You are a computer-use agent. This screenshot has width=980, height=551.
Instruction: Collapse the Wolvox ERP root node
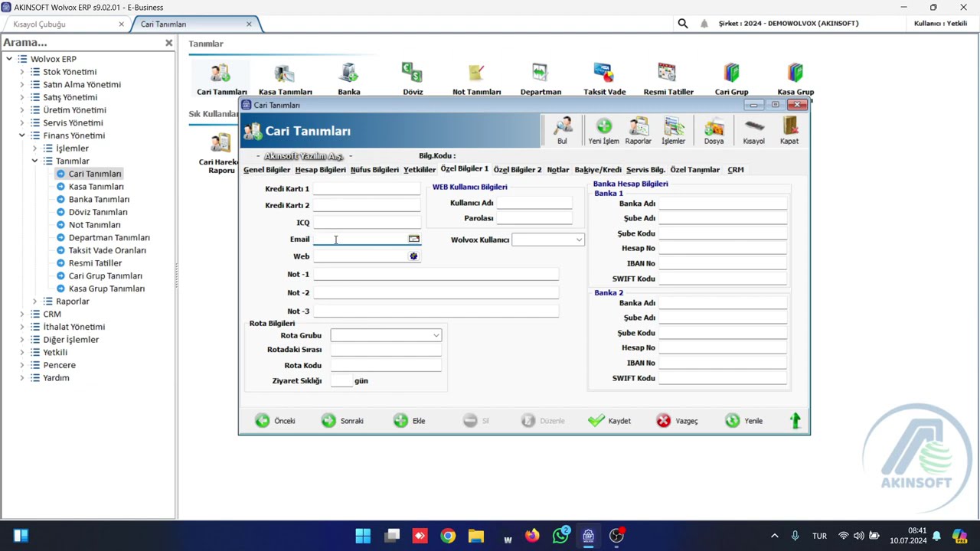point(9,59)
